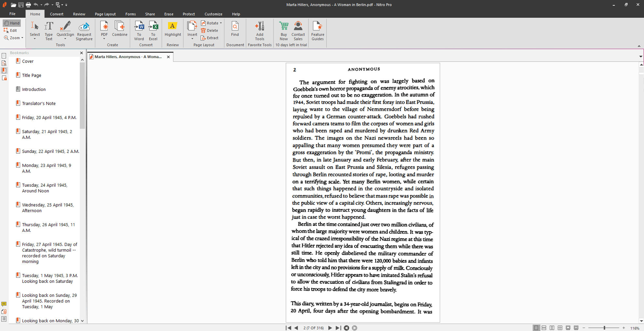Redo the last action
The width and height of the screenshot is (644, 331).
pyautogui.click(x=47, y=5)
